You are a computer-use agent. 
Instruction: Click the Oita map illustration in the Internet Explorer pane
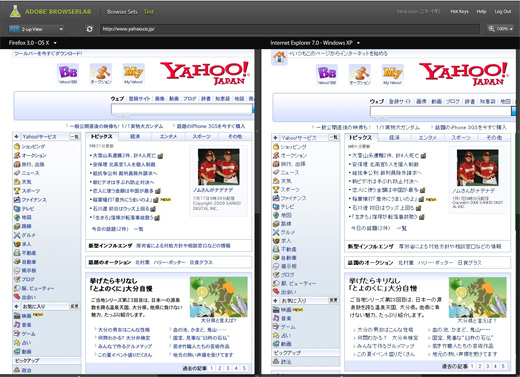tap(478, 297)
